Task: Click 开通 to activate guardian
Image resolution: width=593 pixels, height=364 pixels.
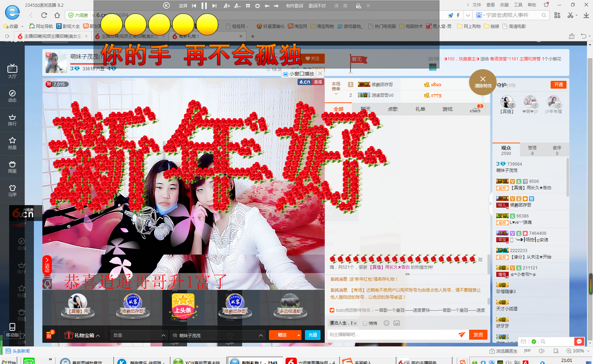Action: click(x=558, y=85)
